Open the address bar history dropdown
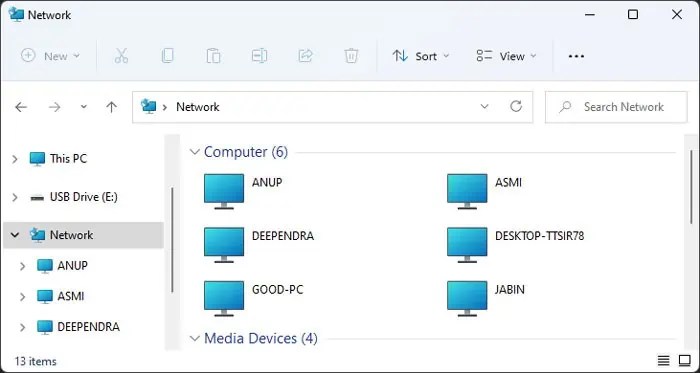This screenshot has width=700, height=373. [x=484, y=107]
